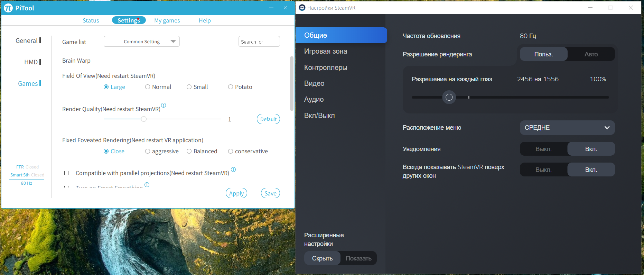Click Save in PiTool settings

270,193
